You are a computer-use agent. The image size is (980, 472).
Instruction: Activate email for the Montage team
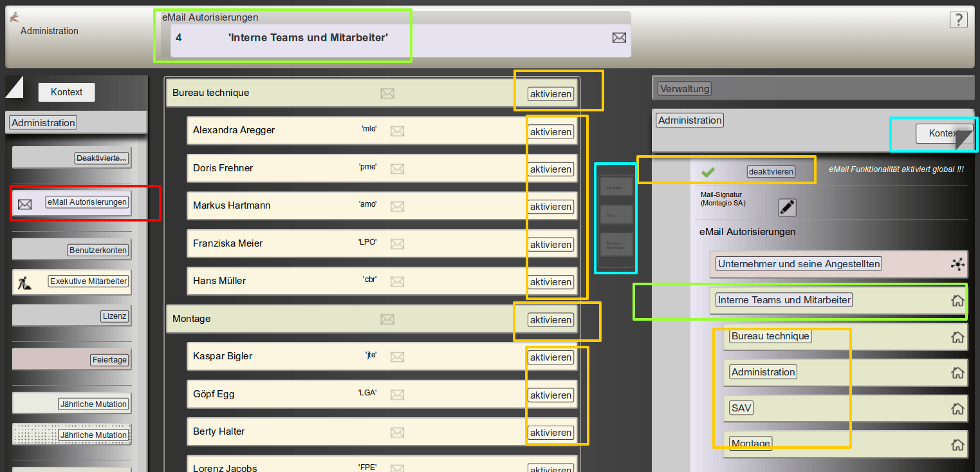[551, 320]
